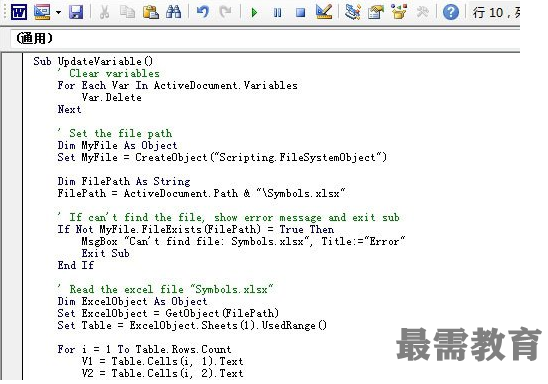548x384 pixels.
Task: Click "Dim ExcelObject As Object" line
Action: [x=132, y=301]
